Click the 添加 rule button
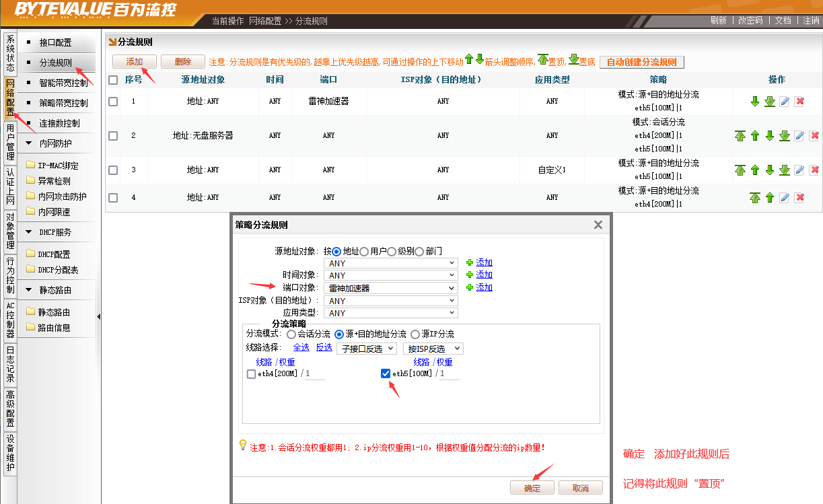Viewport: 823px width, 504px height. click(135, 62)
